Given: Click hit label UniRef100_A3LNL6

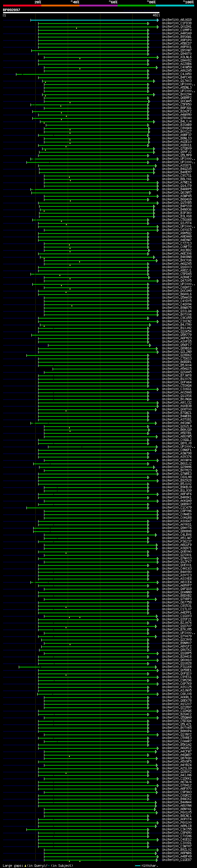Looking at the screenshot, I should 177,57.
